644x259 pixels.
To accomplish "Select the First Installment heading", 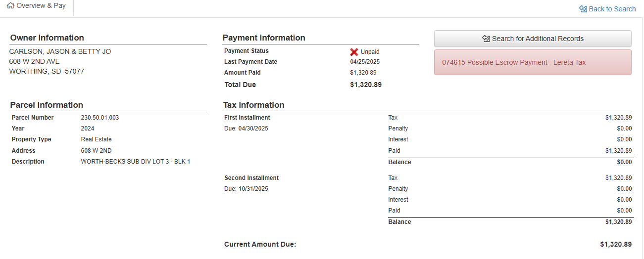I will coord(247,118).
